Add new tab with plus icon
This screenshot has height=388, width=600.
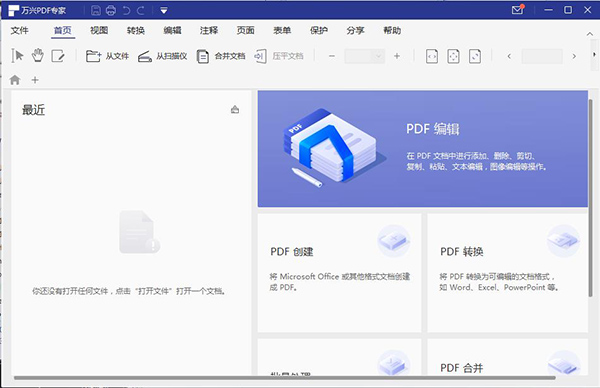point(35,80)
